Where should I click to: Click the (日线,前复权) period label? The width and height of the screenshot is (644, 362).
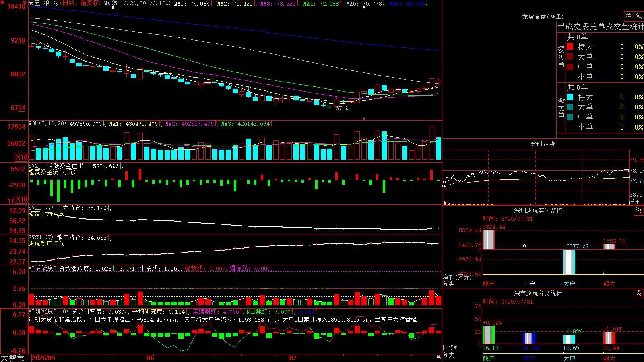pyautogui.click(x=80, y=3)
